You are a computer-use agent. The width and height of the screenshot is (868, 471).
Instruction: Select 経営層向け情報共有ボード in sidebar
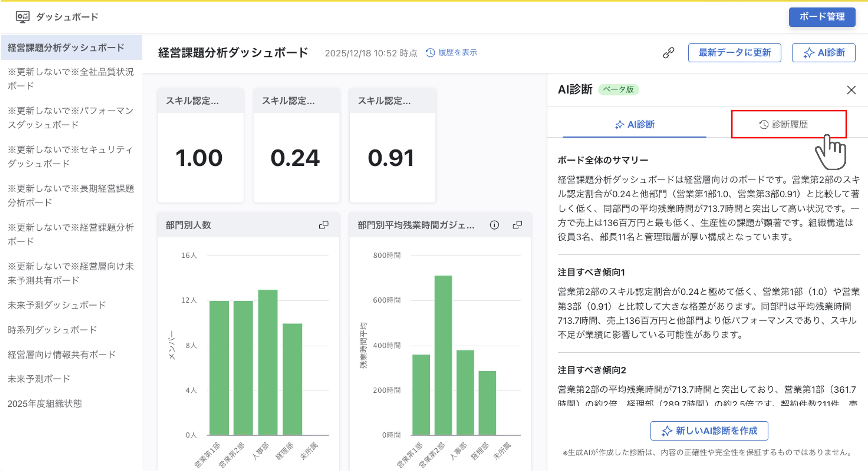click(x=61, y=354)
